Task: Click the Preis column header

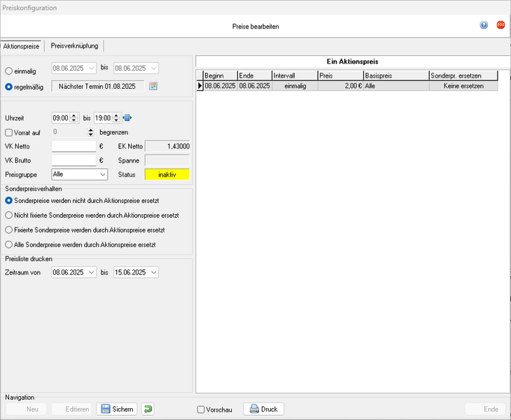Action: (x=339, y=76)
